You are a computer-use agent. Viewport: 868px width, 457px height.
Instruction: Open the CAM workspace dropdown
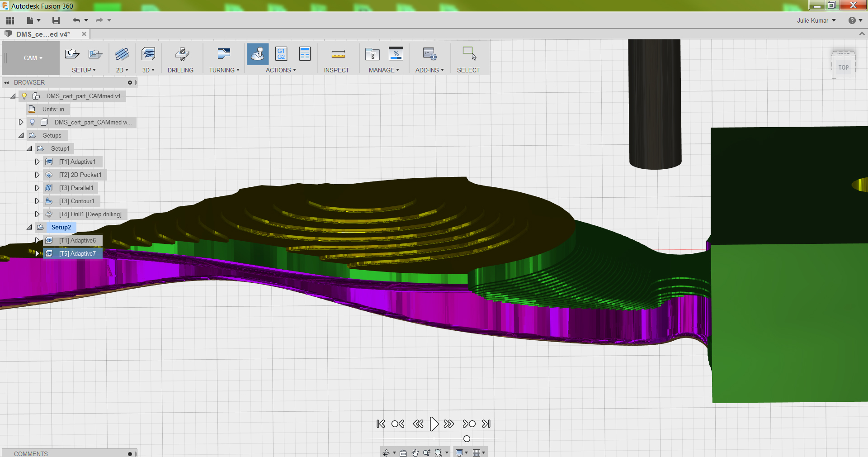click(x=33, y=58)
